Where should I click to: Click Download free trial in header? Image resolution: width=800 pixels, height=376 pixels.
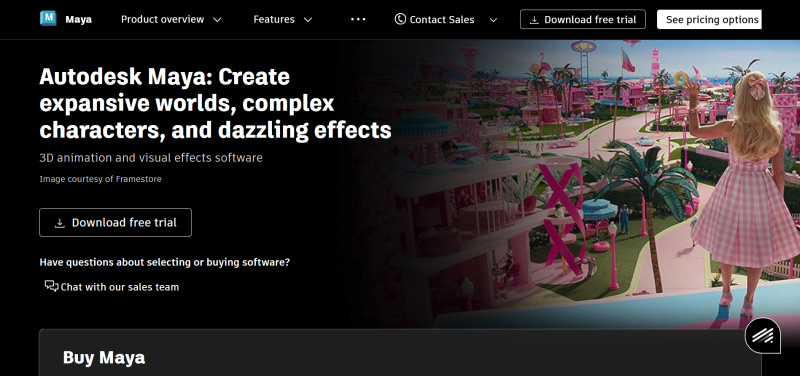coord(583,19)
